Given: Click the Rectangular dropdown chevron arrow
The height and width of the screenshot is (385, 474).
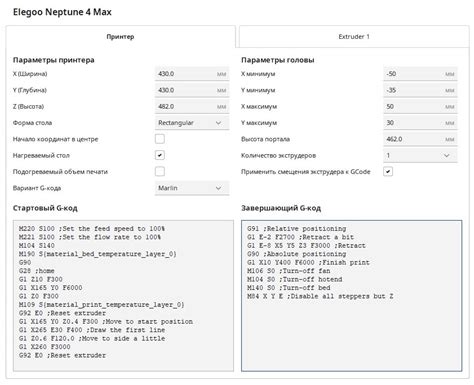Looking at the screenshot, I should (x=218, y=123).
